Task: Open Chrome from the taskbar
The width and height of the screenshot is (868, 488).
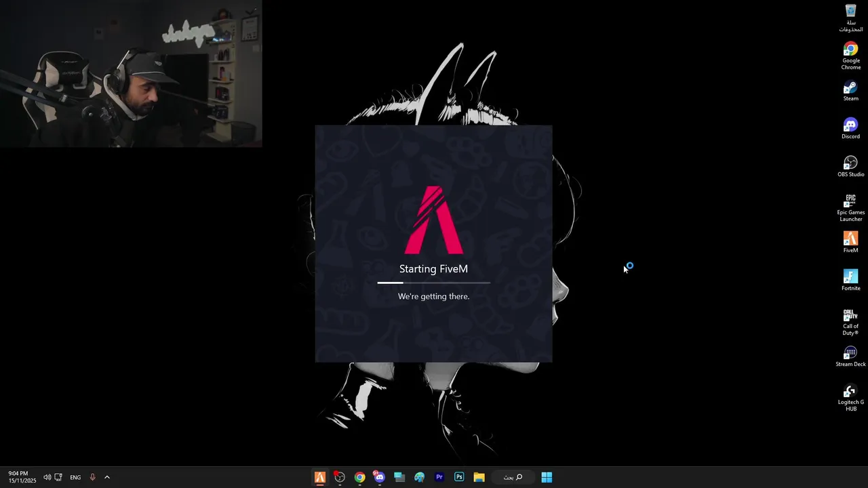Action: point(359,477)
